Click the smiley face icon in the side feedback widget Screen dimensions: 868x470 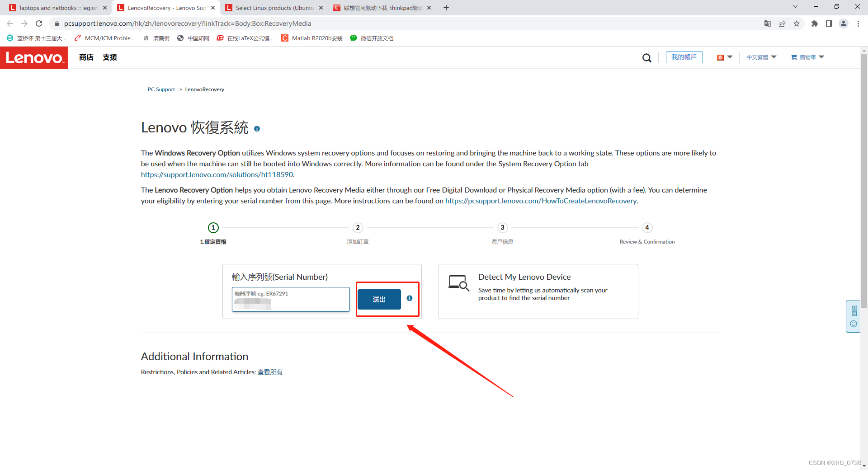[854, 324]
